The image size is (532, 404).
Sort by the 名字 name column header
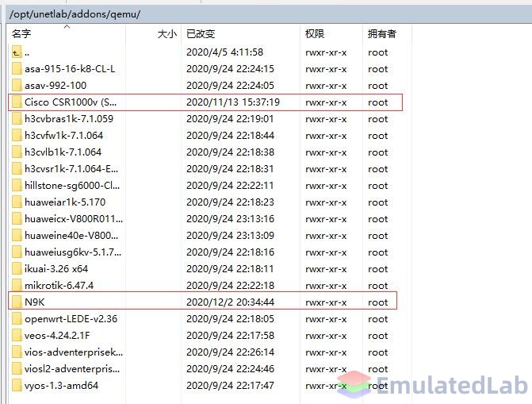(21, 34)
